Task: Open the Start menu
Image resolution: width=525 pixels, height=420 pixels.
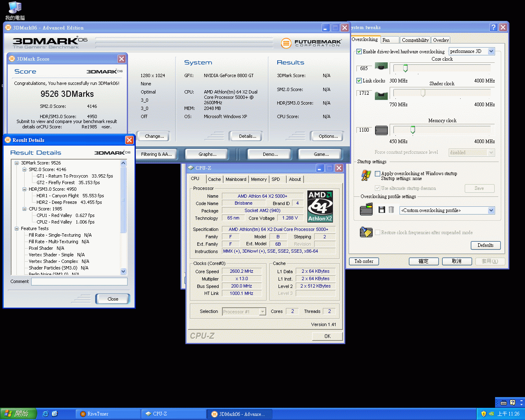Action: pos(18,414)
